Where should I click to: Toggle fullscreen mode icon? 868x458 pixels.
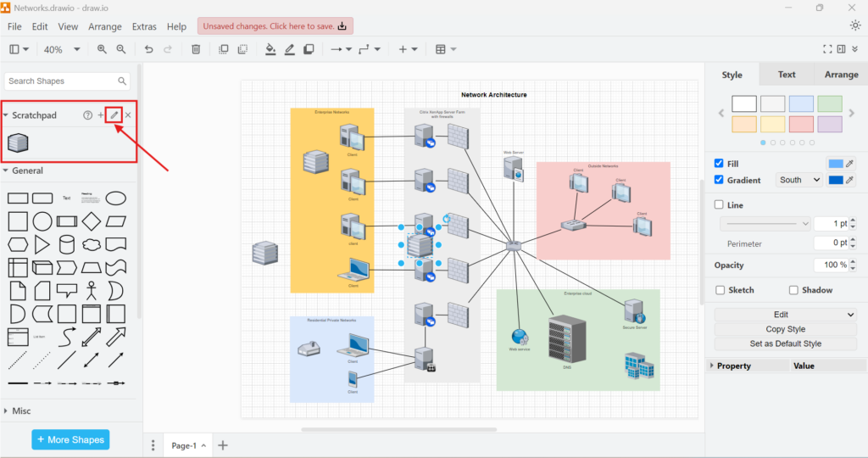click(x=828, y=49)
